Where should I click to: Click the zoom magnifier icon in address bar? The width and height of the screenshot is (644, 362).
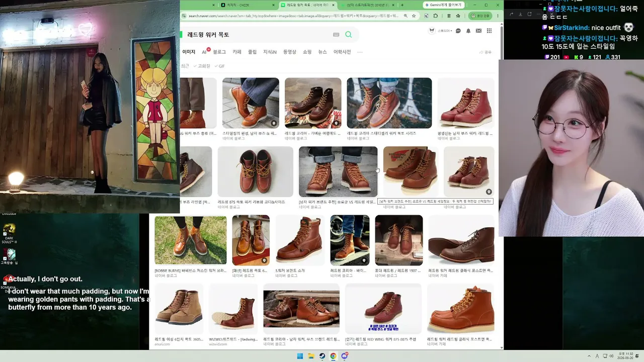click(x=406, y=16)
